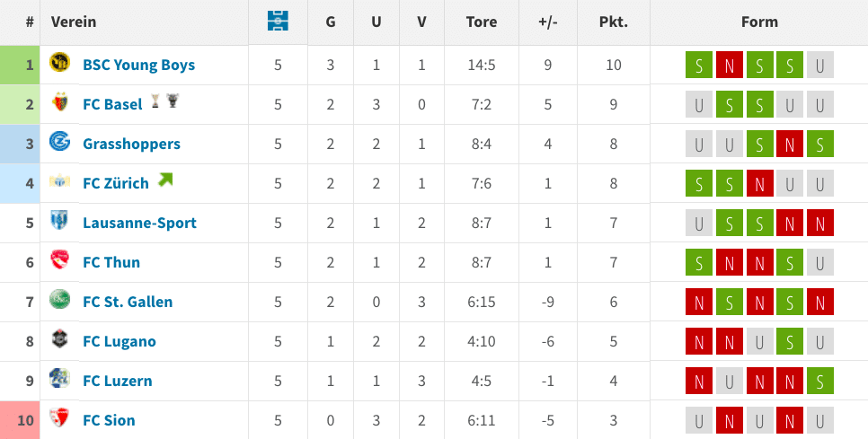Click the FC Sion club crest
The image size is (868, 439).
[59, 417]
